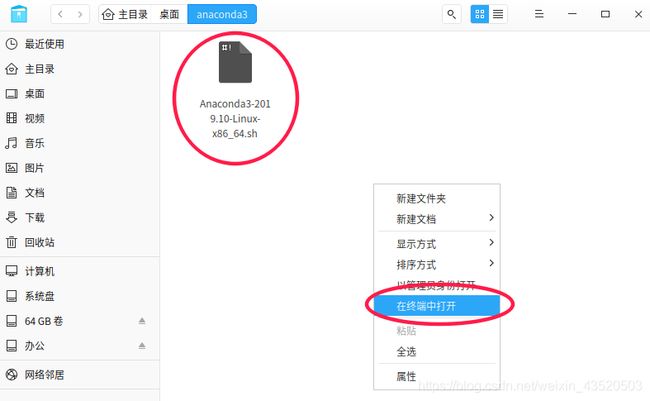The height and width of the screenshot is (401, 650).
Task: Go forward with the right arrow
Action: click(x=80, y=14)
